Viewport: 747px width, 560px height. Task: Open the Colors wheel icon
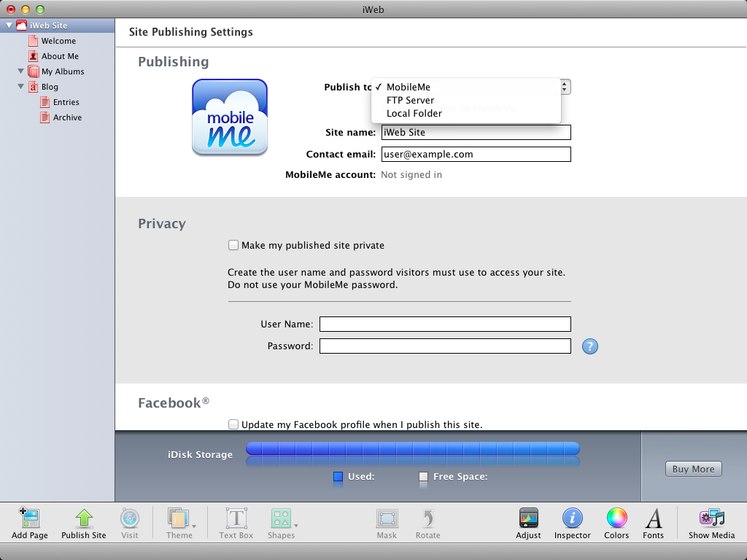(616, 518)
